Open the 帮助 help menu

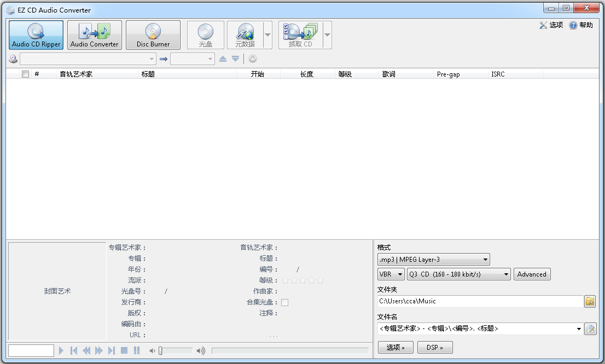pos(581,25)
